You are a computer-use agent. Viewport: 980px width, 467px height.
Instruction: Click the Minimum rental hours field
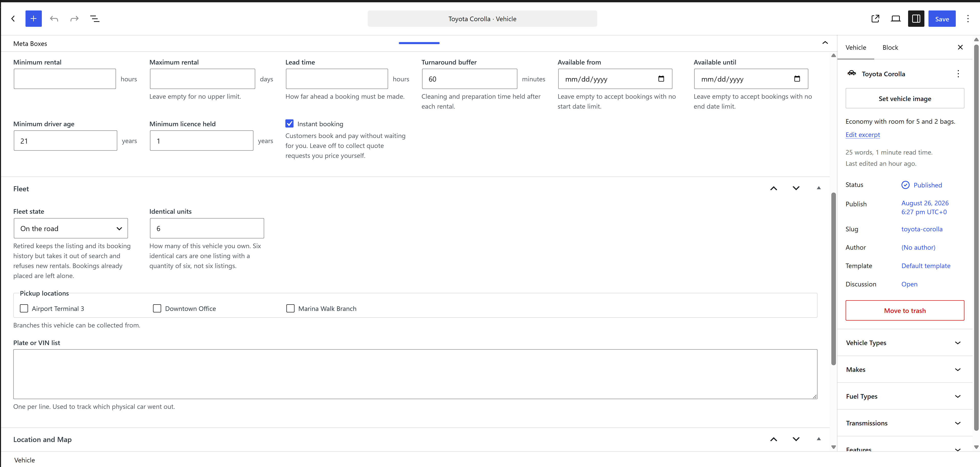pyautogui.click(x=65, y=79)
